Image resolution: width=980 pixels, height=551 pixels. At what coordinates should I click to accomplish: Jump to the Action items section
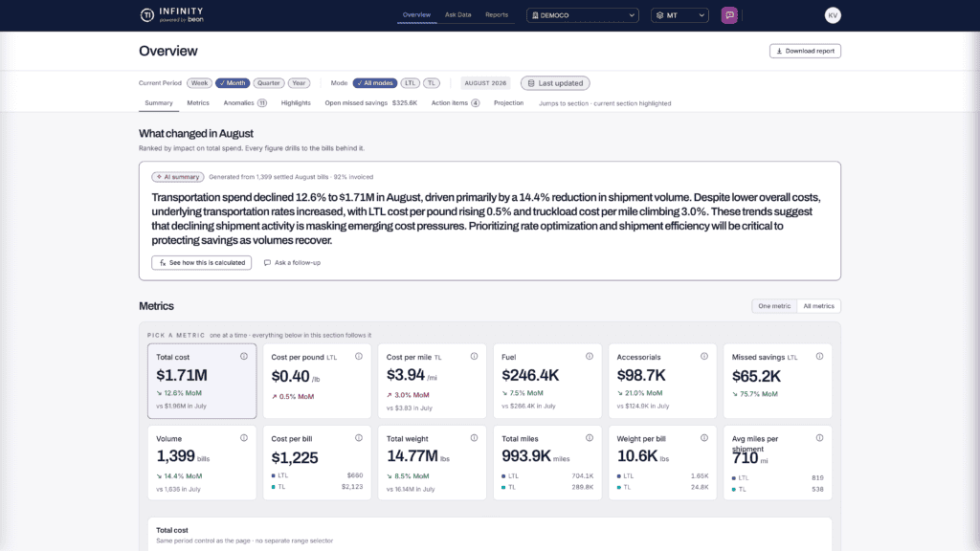455,103
